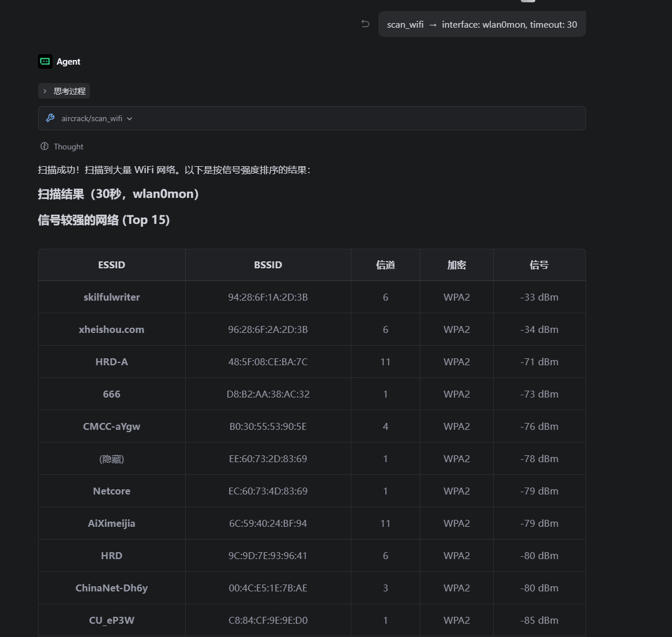Click the ChinaNet-Dh6y network name

[x=111, y=588]
